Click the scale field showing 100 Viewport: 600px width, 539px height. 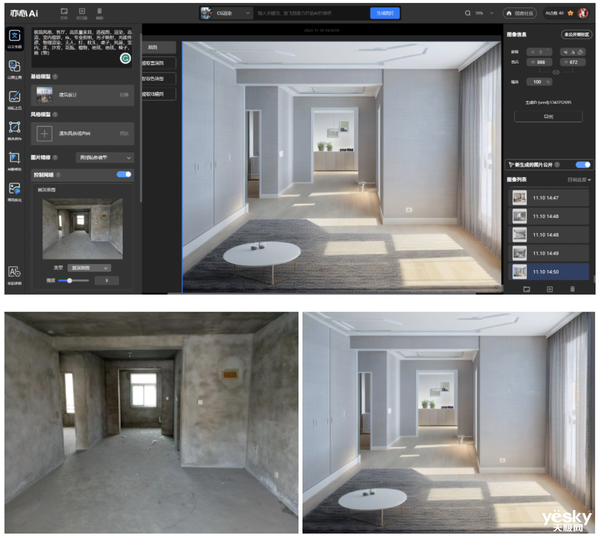click(x=539, y=82)
